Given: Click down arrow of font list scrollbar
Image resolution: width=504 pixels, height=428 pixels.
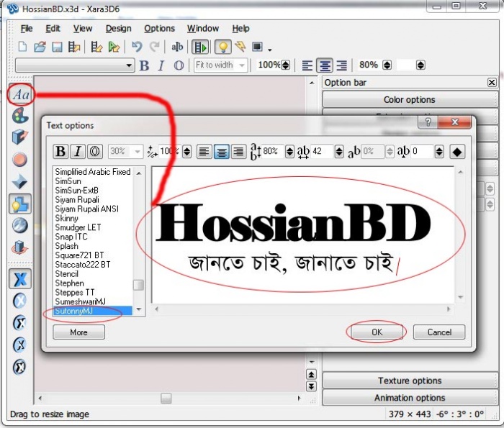Looking at the screenshot, I should pos(139,309).
